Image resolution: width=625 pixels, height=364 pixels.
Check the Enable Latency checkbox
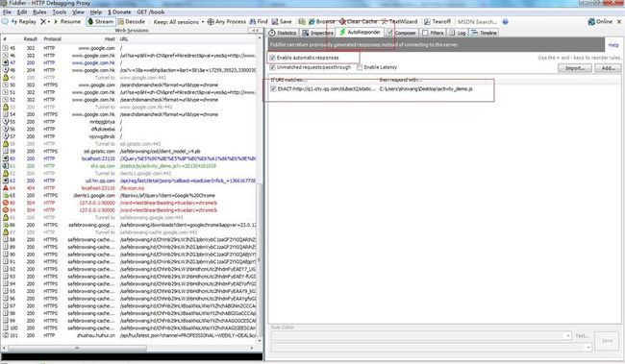point(360,67)
